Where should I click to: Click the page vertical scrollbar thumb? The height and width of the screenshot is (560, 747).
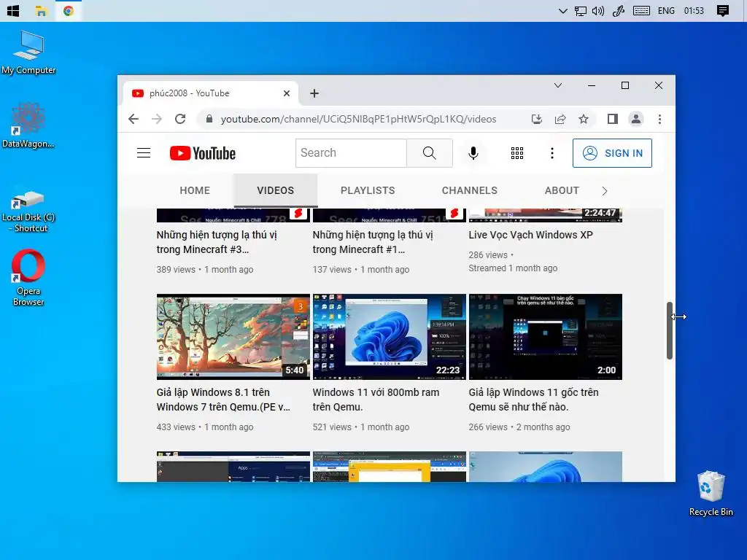point(670,330)
